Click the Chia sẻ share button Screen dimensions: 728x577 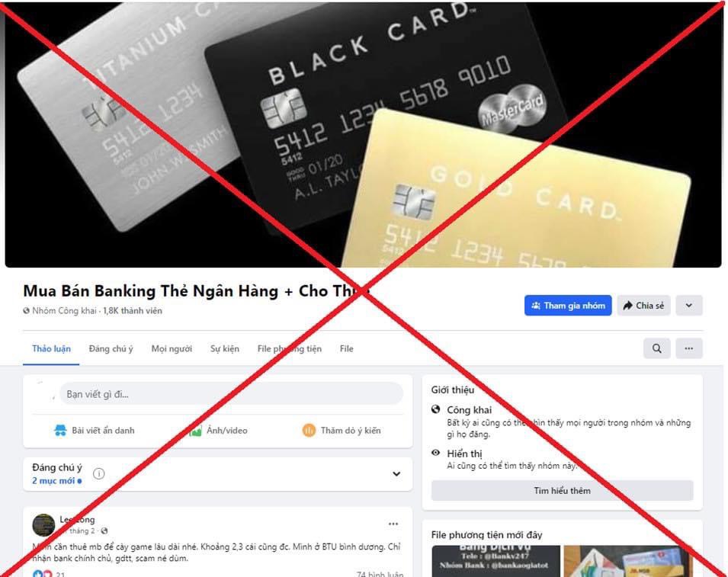(x=643, y=306)
